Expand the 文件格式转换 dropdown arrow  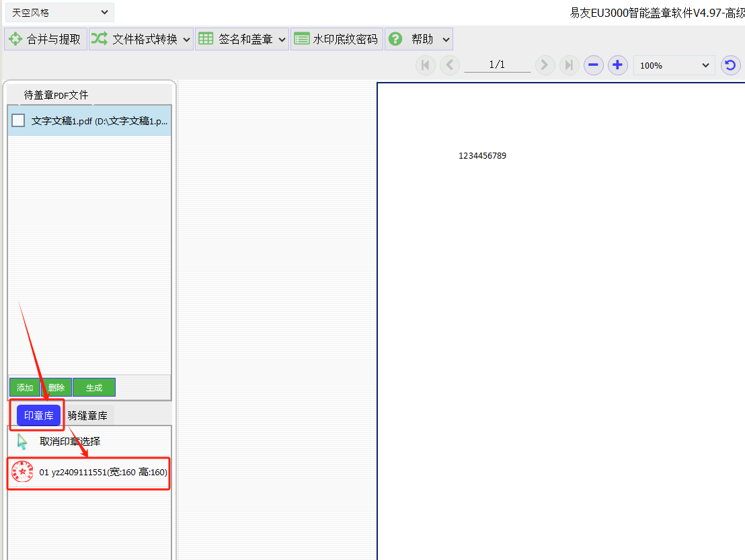point(187,40)
